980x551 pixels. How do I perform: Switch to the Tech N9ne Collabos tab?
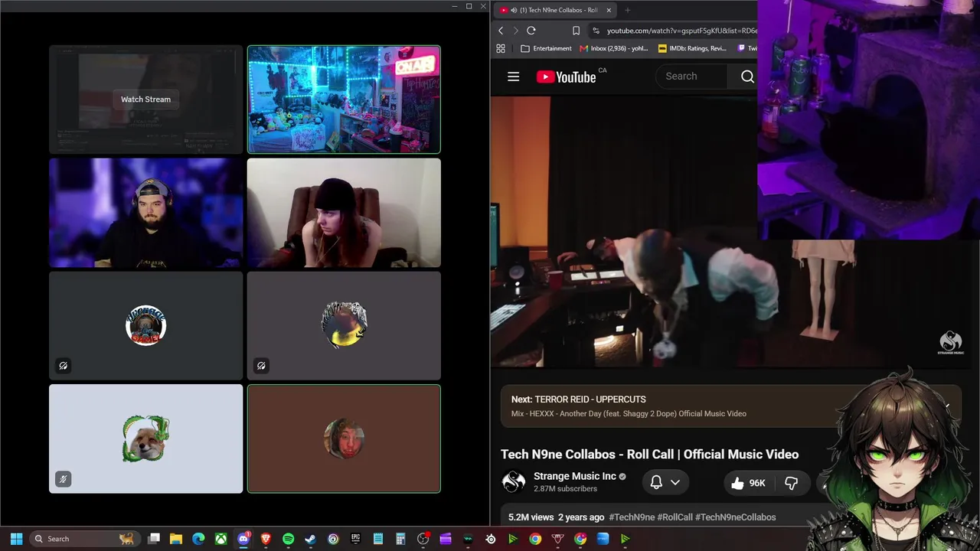[556, 10]
